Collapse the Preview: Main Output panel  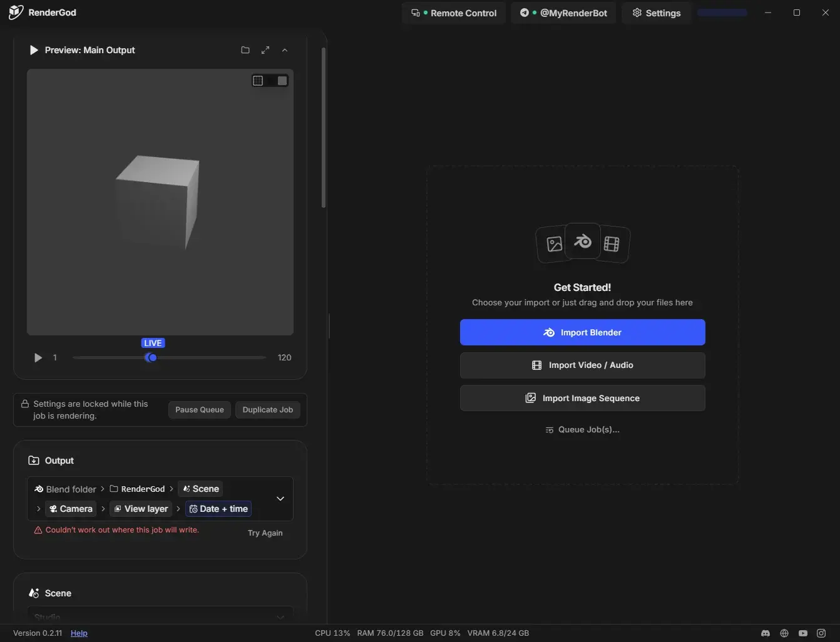(285, 50)
